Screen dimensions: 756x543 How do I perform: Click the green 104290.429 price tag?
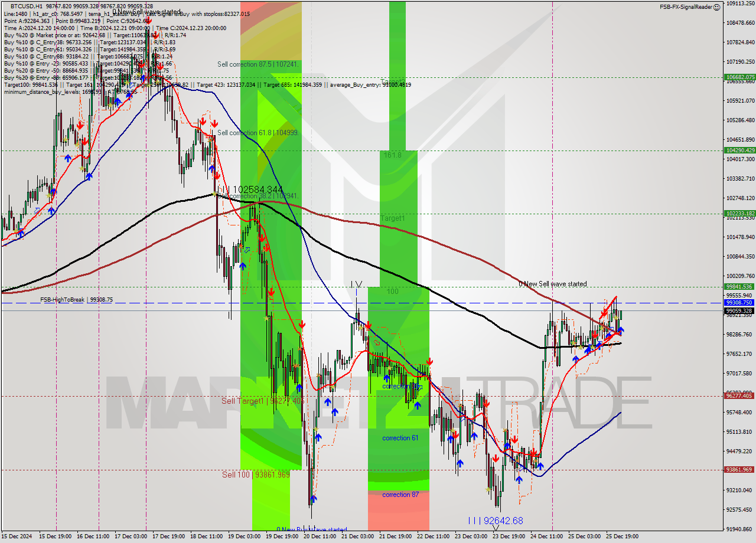739,151
